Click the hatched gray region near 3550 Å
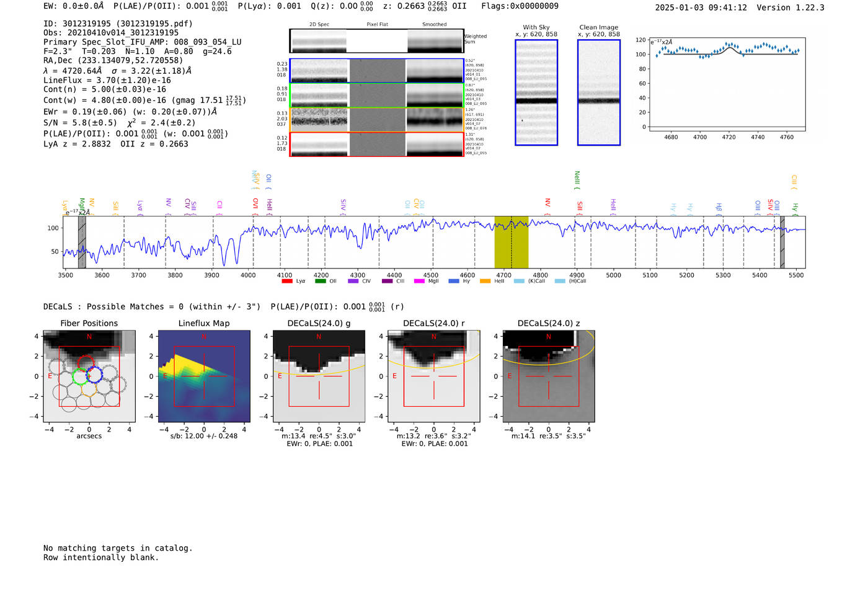 [82, 242]
